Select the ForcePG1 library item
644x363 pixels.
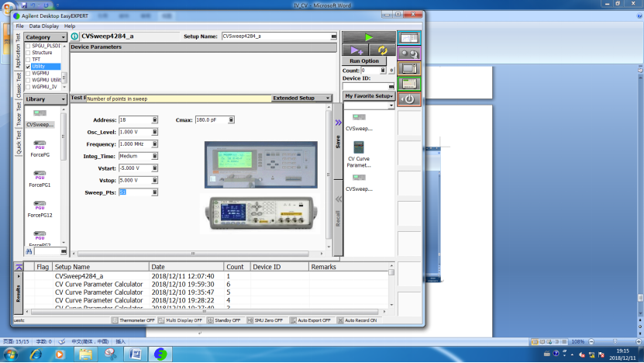pyautogui.click(x=40, y=179)
